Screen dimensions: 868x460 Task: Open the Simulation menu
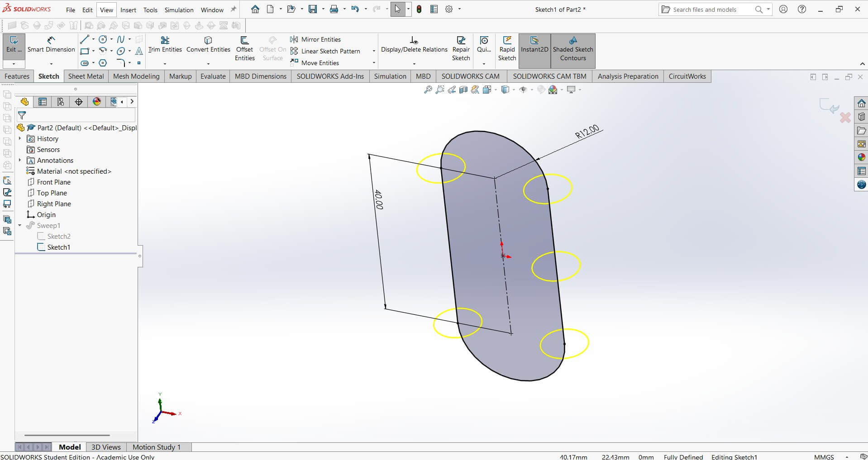tap(179, 10)
